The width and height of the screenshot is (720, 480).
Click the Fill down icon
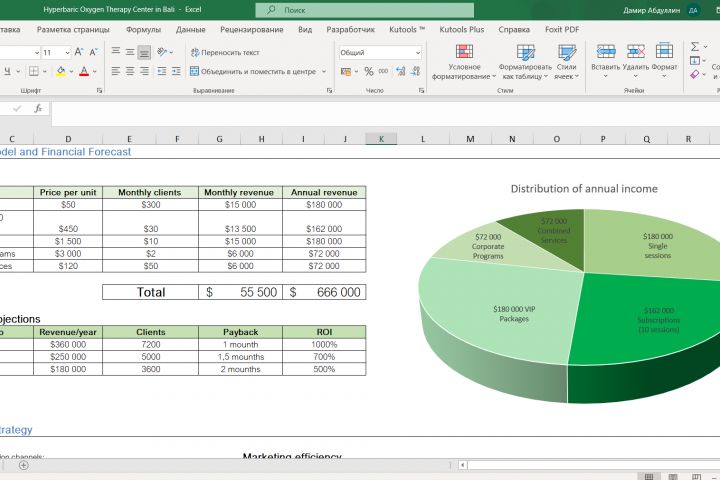point(695,61)
